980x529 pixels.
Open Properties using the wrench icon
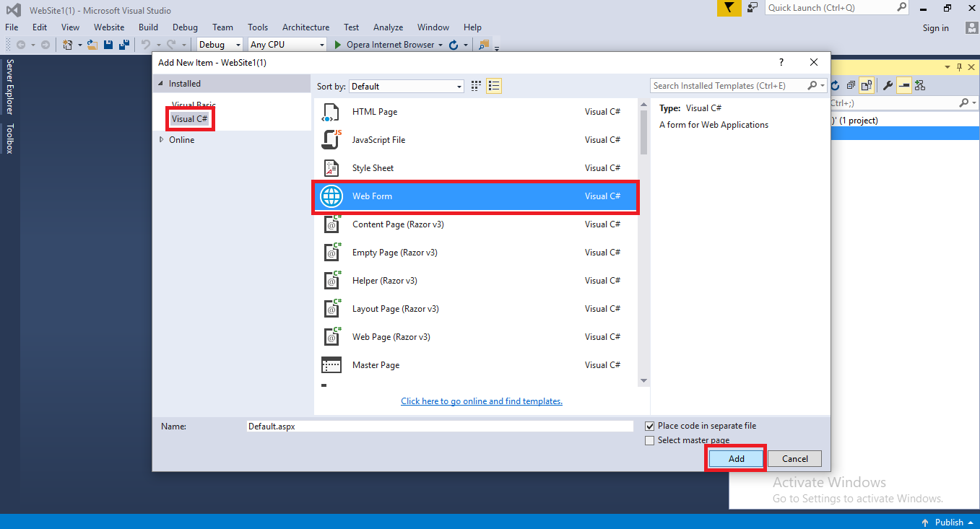point(888,85)
